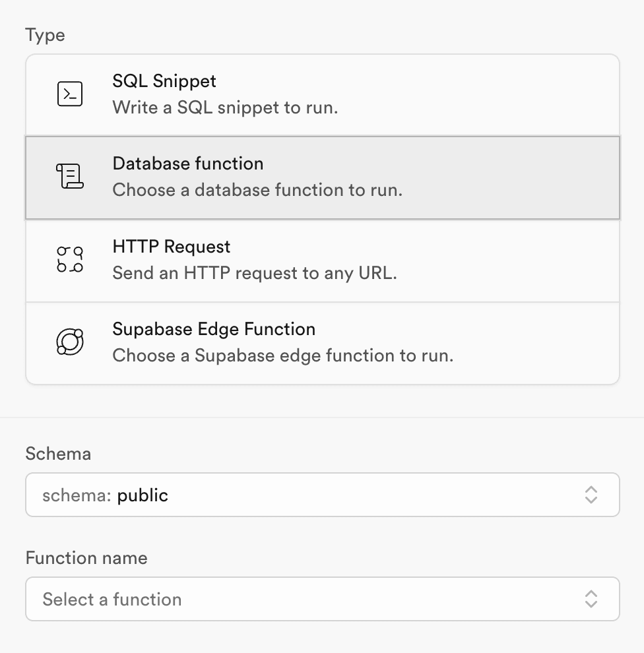Pick the HTTP Request type option
The width and height of the screenshot is (644, 653).
323,261
